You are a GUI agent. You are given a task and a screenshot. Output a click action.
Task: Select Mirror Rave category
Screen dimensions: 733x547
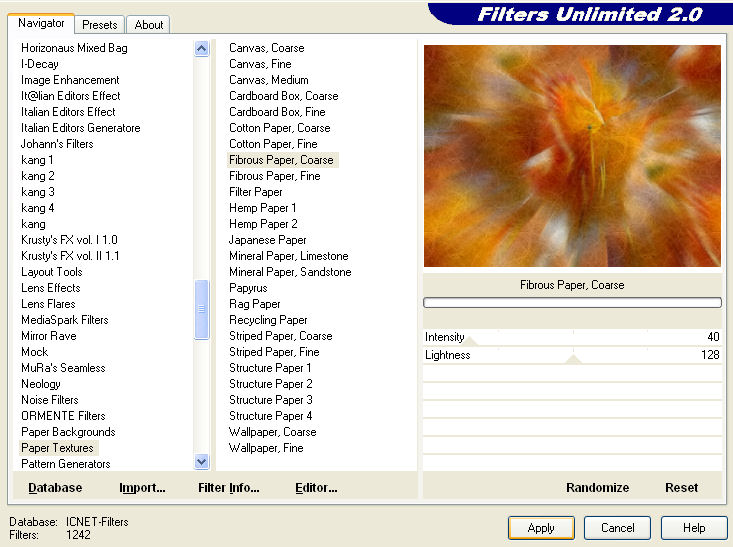(x=49, y=336)
